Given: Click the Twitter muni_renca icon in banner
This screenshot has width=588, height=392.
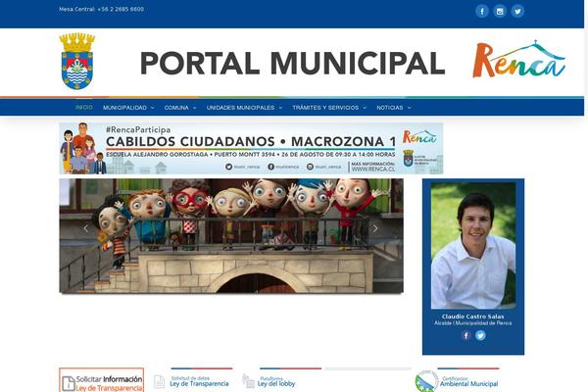Looking at the screenshot, I should 228,167.
